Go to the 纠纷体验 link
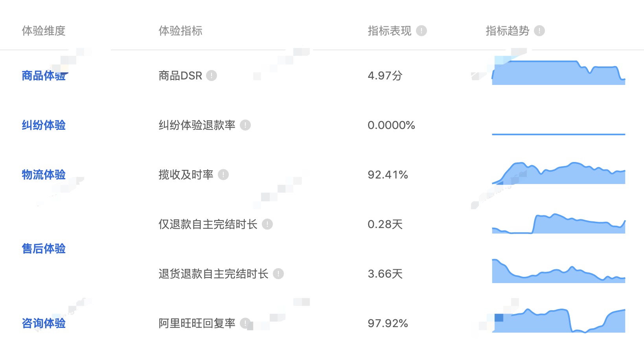644x346 pixels. [44, 125]
